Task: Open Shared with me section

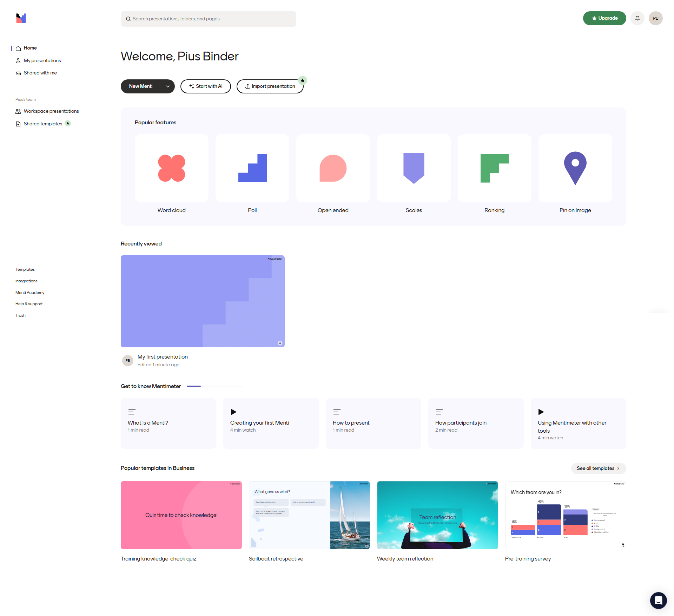Action: [x=40, y=73]
